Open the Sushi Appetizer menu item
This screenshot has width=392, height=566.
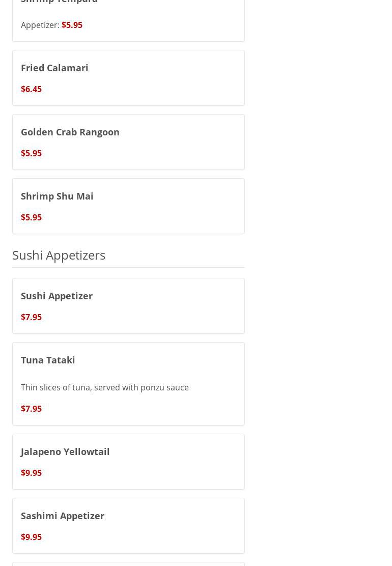tap(57, 296)
